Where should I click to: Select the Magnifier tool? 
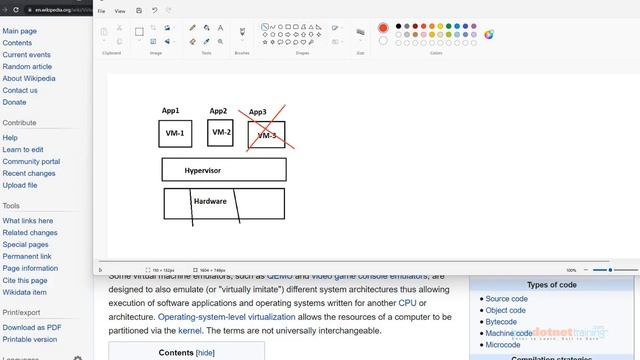[x=220, y=41]
